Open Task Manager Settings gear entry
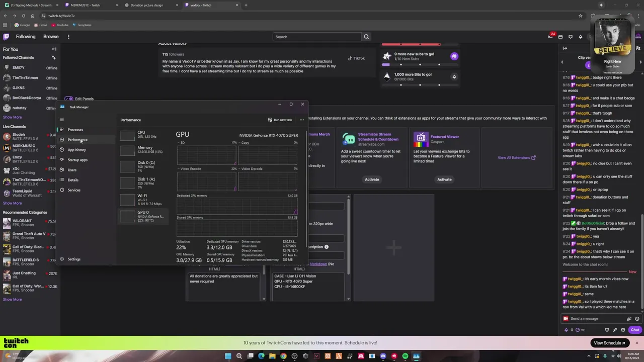 pyautogui.click(x=73, y=259)
